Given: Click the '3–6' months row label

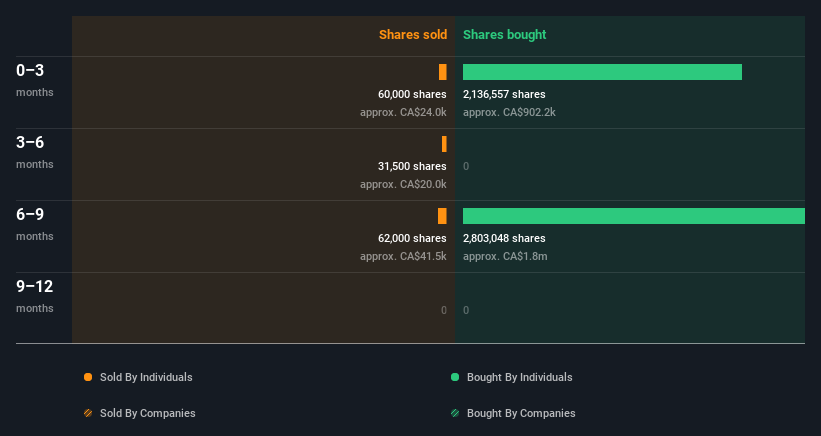Looking at the screenshot, I should [30, 142].
